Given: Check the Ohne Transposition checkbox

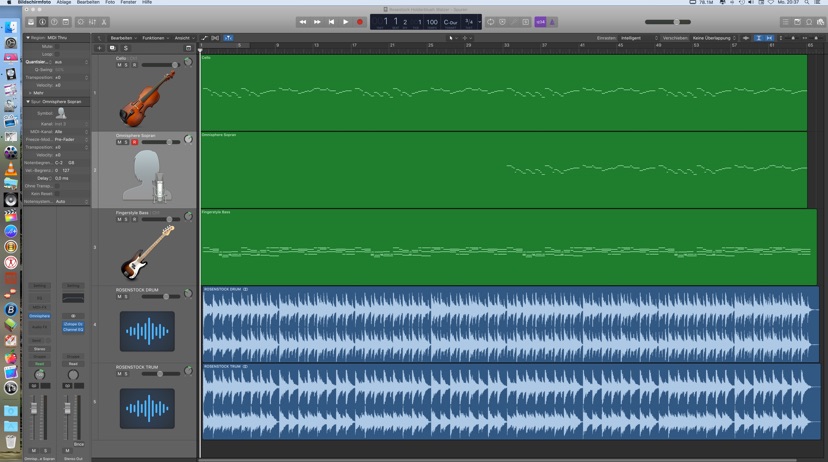Looking at the screenshot, I should coord(57,186).
